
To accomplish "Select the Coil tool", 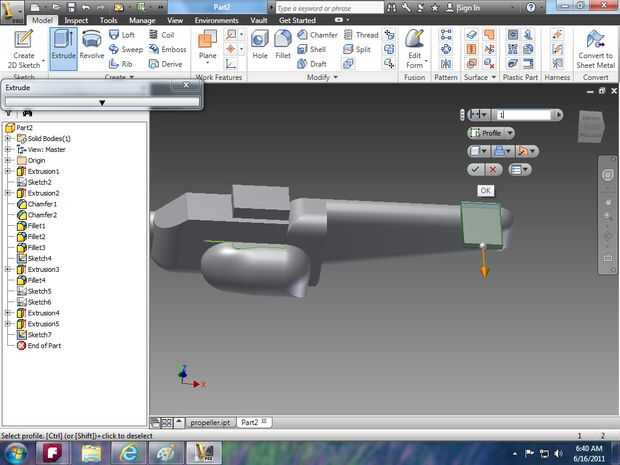I will point(161,35).
